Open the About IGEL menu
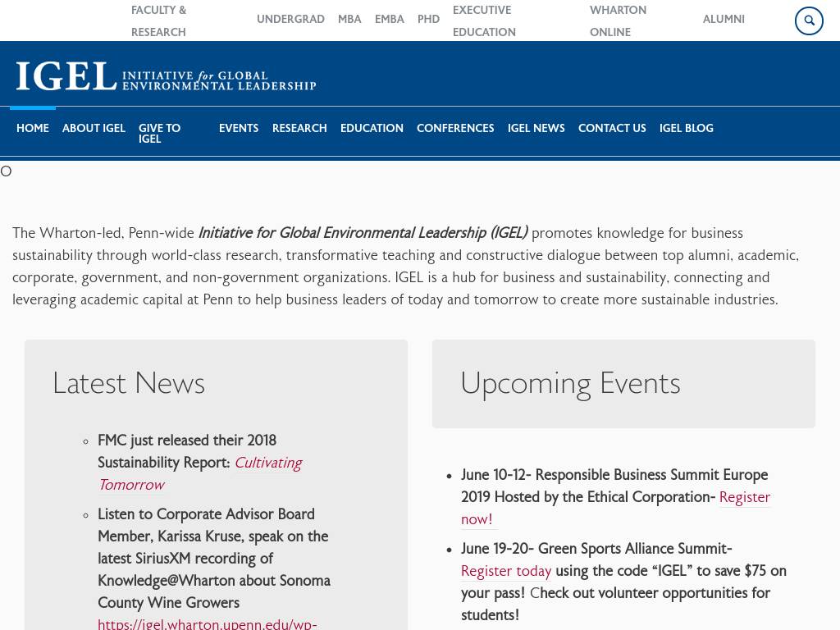840x630 pixels. coord(94,129)
